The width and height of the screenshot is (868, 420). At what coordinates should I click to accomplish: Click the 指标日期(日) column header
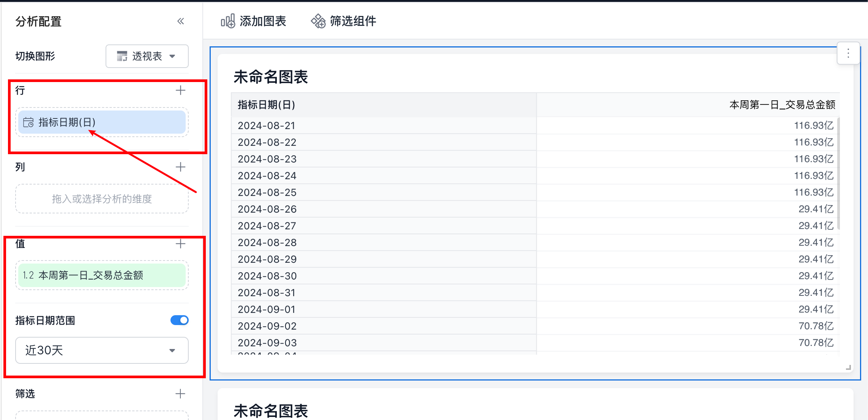tap(267, 105)
